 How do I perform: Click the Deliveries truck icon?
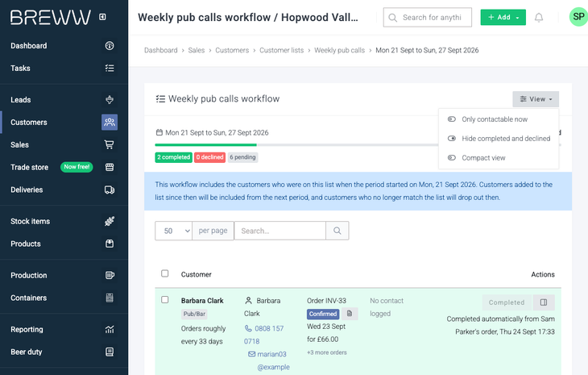point(110,190)
